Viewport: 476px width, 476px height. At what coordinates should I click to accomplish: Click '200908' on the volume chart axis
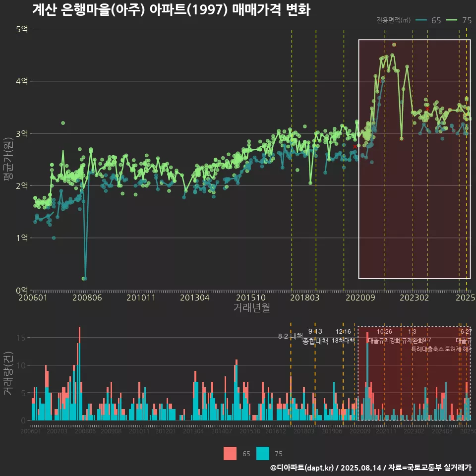[x=111, y=431]
